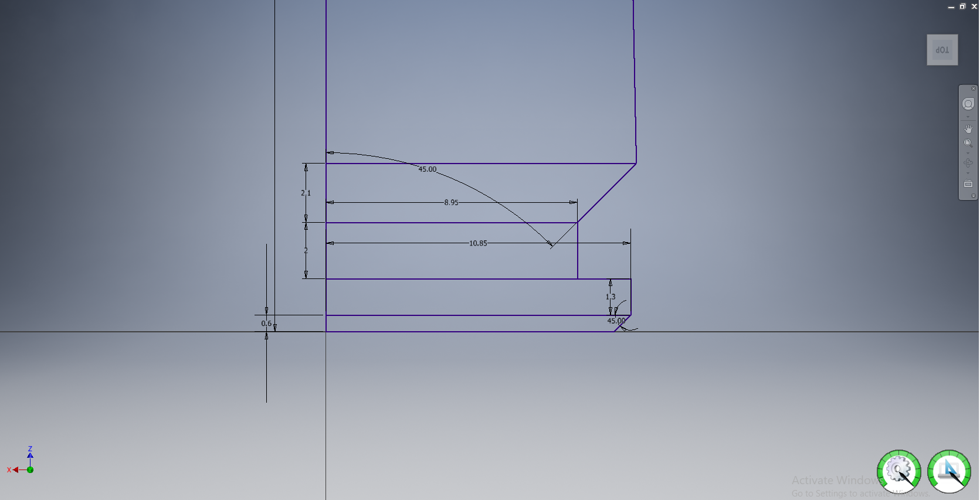Click the sketch pencil gauge icon

pyautogui.click(x=949, y=471)
